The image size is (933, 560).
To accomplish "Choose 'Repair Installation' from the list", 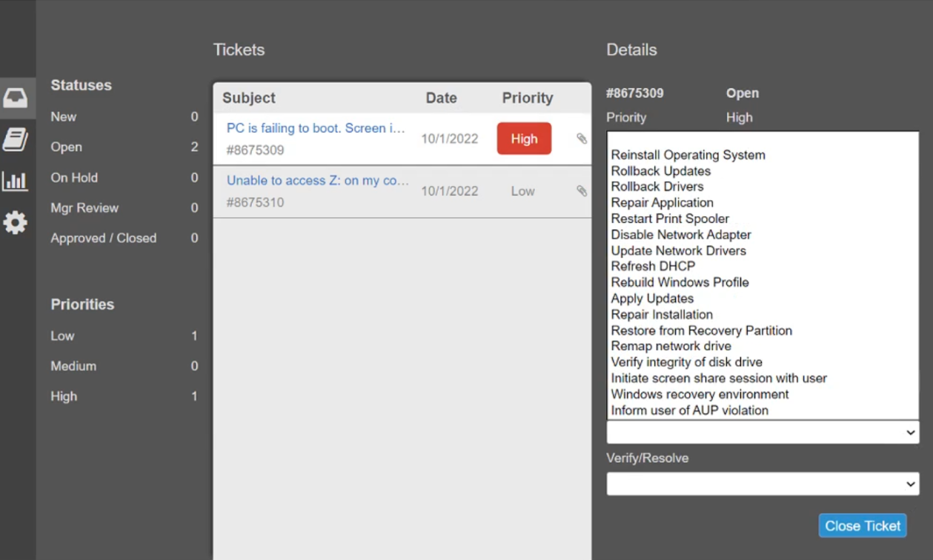I will click(x=763, y=314).
